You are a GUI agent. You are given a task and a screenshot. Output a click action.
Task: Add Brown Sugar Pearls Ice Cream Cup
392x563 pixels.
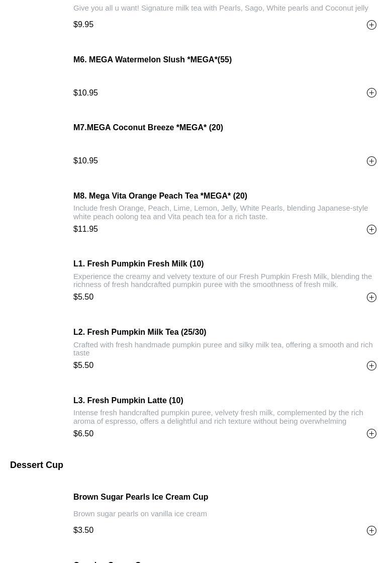click(x=371, y=531)
